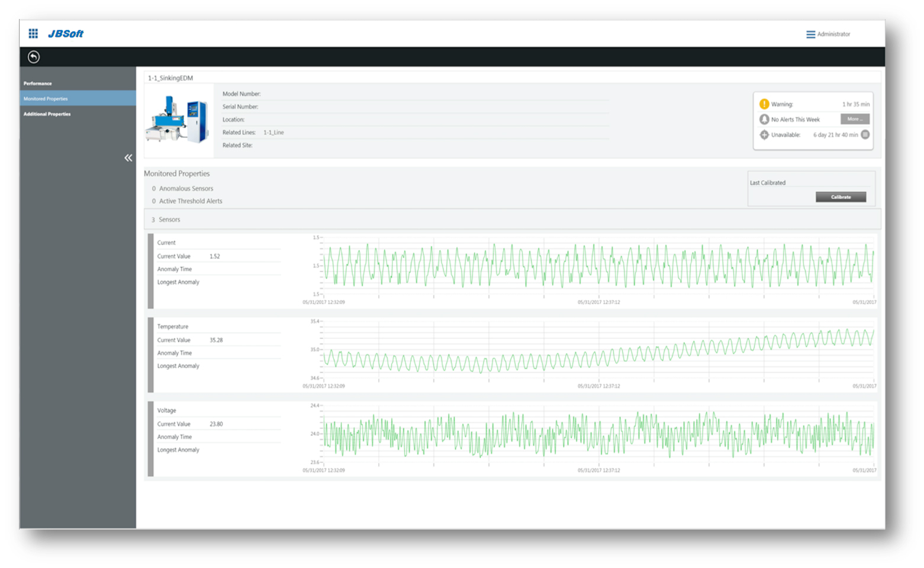Click the 1-1_SinkingEDM title
This screenshot has height=568, width=924.
[170, 78]
